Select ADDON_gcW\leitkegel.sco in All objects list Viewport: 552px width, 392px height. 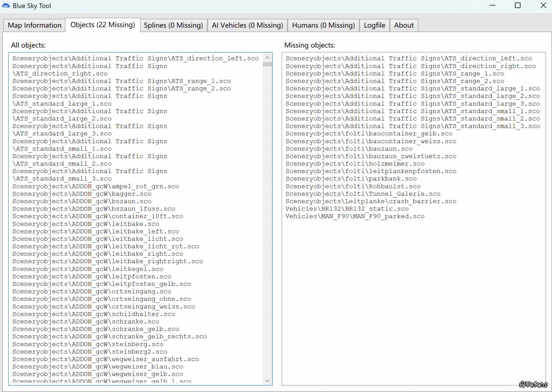click(x=88, y=269)
